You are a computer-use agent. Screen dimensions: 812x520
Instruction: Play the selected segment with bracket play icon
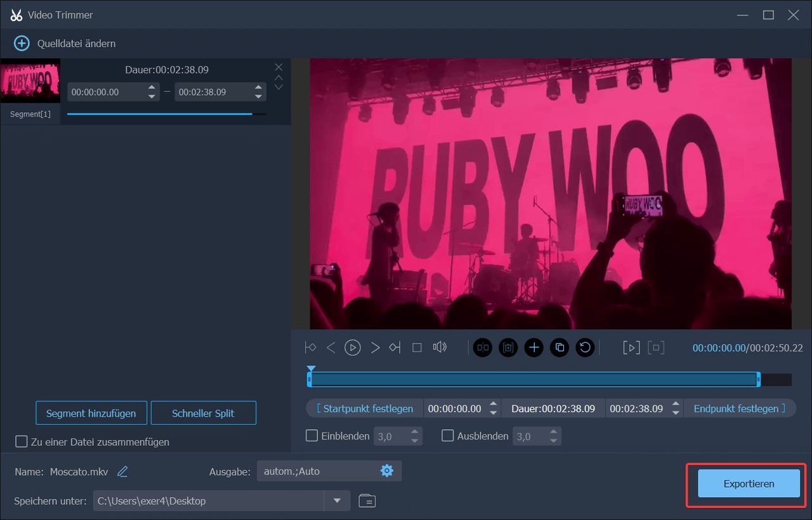pyautogui.click(x=631, y=347)
